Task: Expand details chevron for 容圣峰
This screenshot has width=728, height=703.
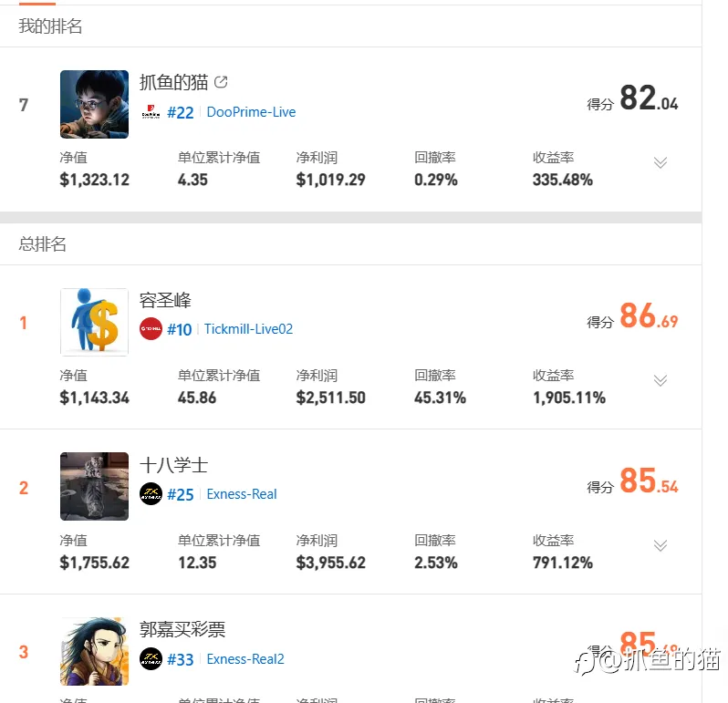Action: point(660,380)
